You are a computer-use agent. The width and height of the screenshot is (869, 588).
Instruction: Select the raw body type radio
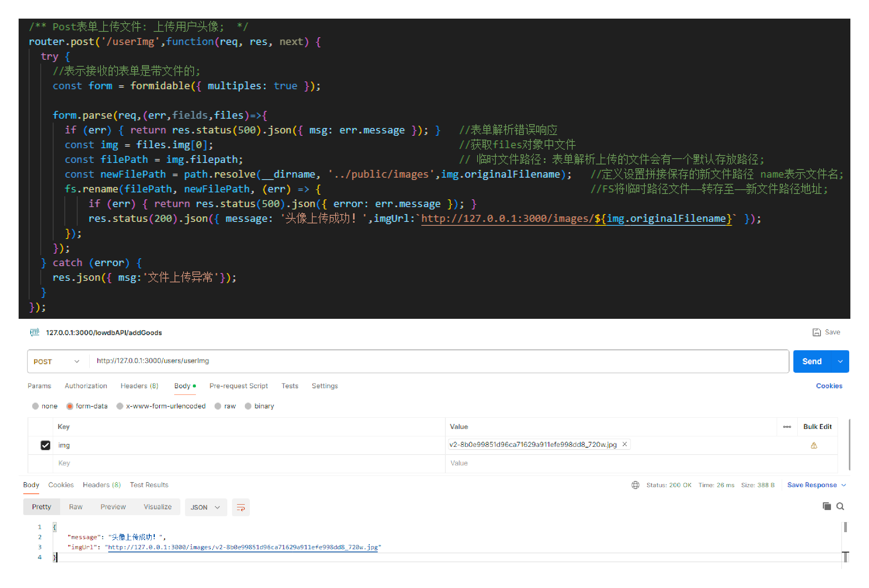[x=218, y=406]
